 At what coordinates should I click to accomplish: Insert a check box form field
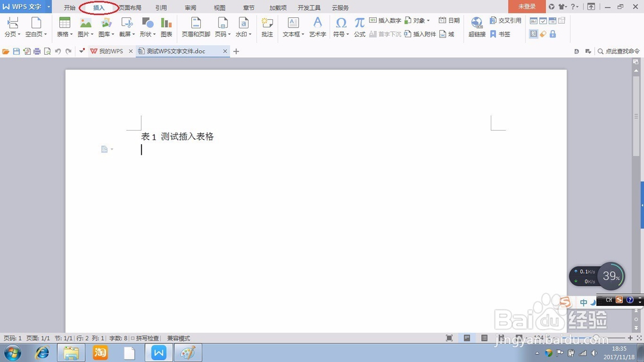[x=543, y=21]
